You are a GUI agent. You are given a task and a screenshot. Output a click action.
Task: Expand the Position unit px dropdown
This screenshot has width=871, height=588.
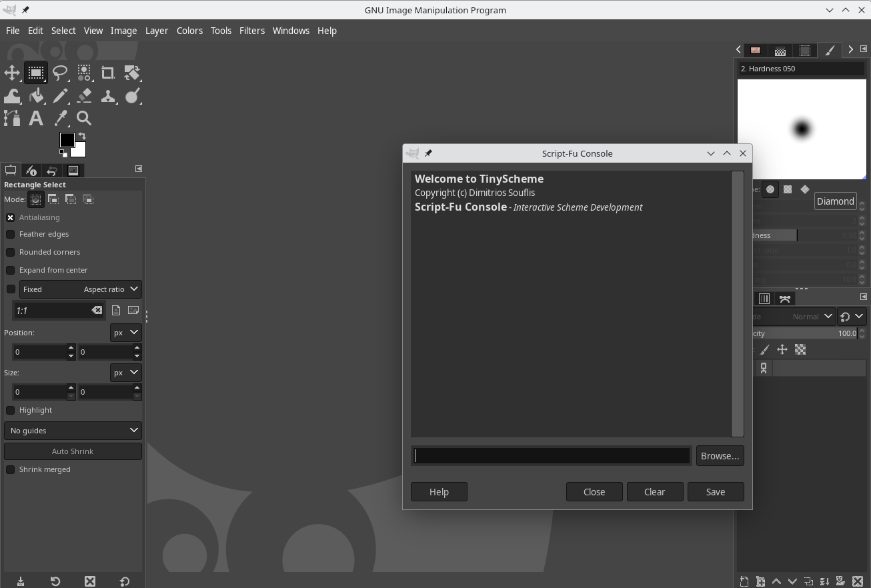125,332
